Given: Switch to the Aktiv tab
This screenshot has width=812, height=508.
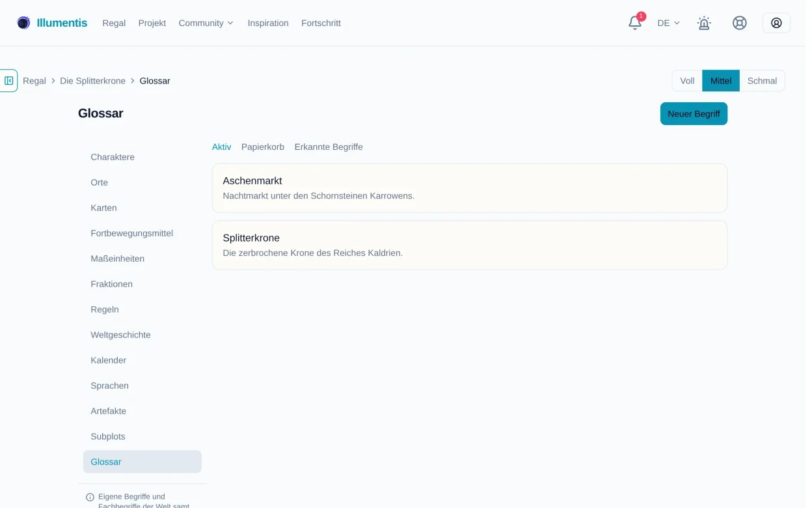Looking at the screenshot, I should [x=221, y=147].
